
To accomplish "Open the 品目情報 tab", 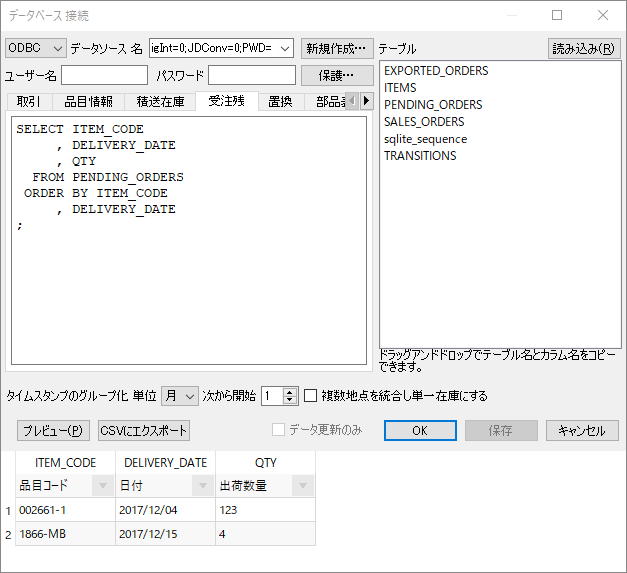I will (x=89, y=101).
